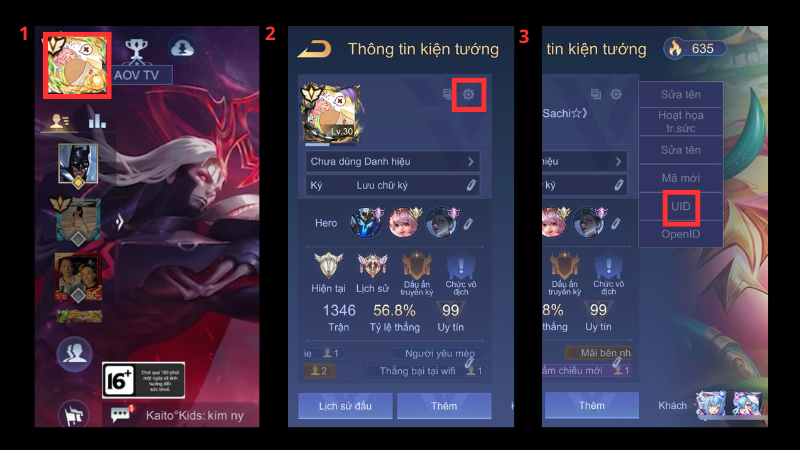Open the shop cart icon
Viewport: 800px width, 450px height.
(x=74, y=415)
